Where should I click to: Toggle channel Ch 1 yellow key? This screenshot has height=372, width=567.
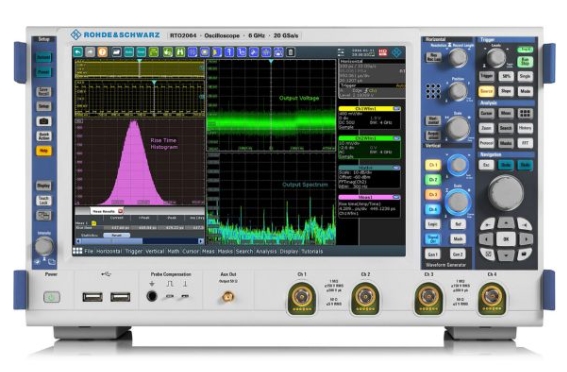point(433,165)
